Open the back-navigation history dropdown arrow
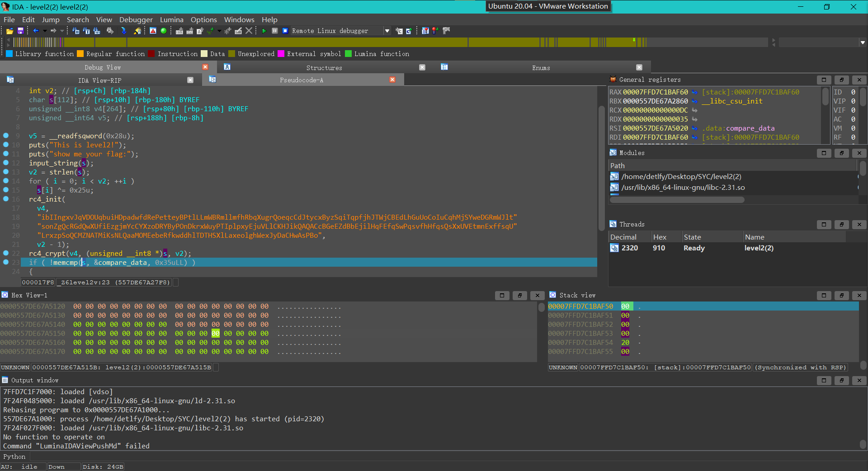Image resolution: width=868 pixels, height=471 pixels. coord(45,31)
